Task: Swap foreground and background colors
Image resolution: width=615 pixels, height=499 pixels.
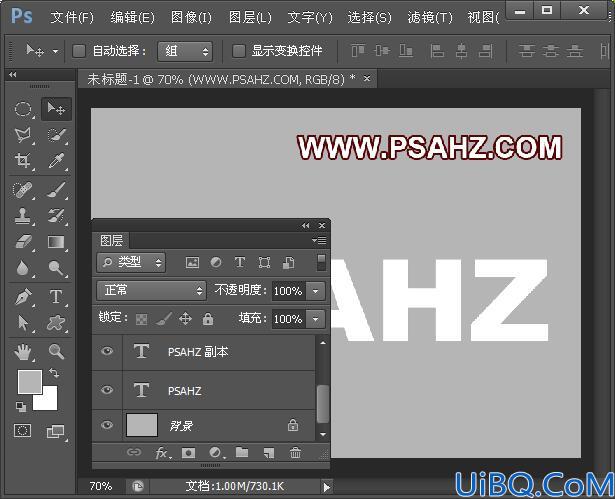Action: (54, 373)
